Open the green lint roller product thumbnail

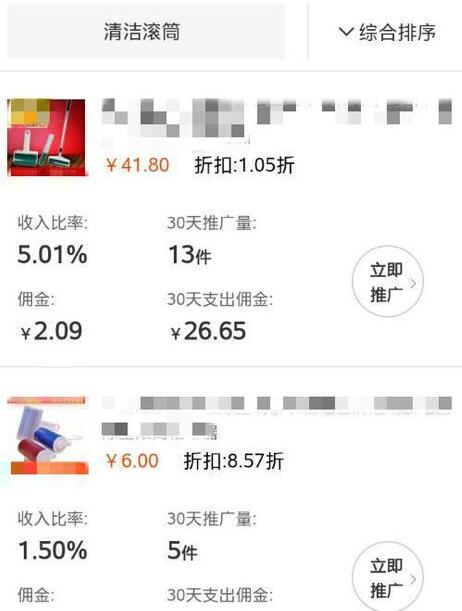(47, 137)
